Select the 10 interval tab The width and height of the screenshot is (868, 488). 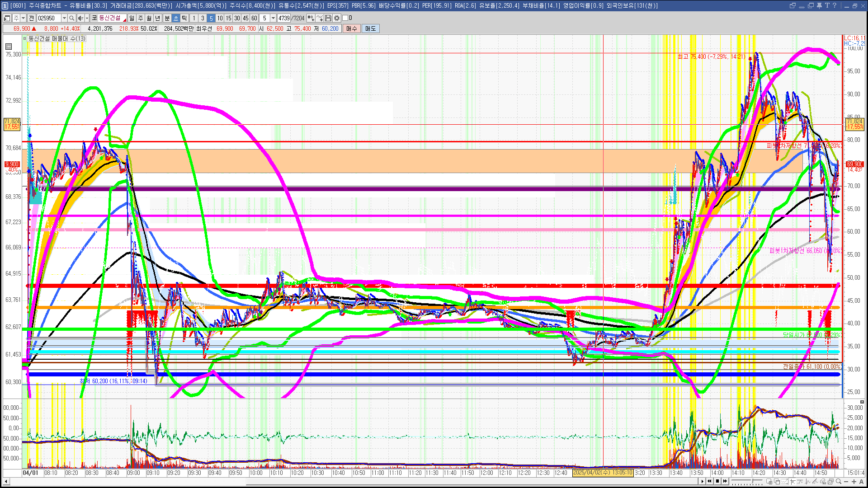click(220, 18)
